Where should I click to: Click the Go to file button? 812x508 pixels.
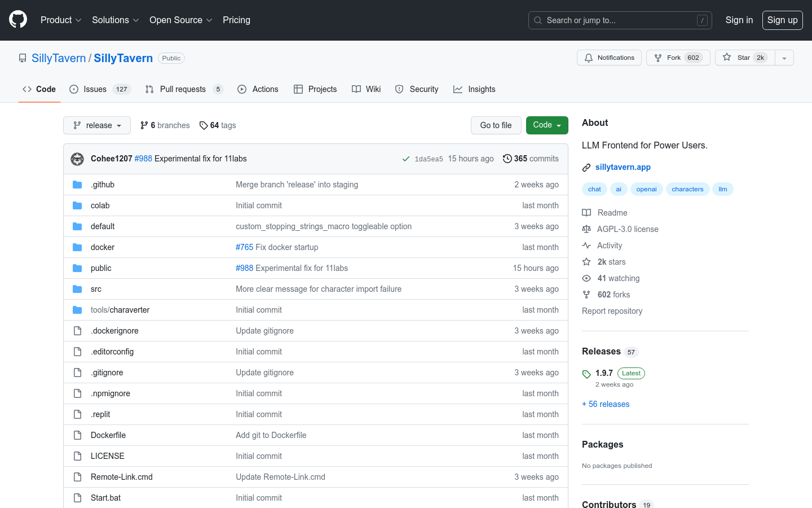496,125
